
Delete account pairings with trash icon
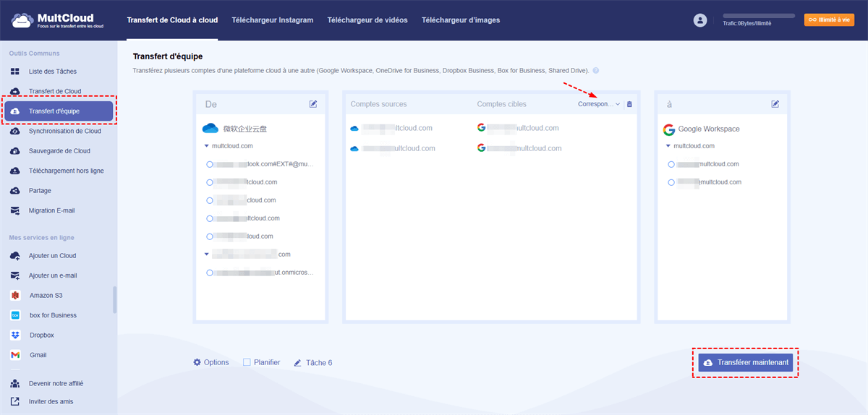(x=629, y=104)
